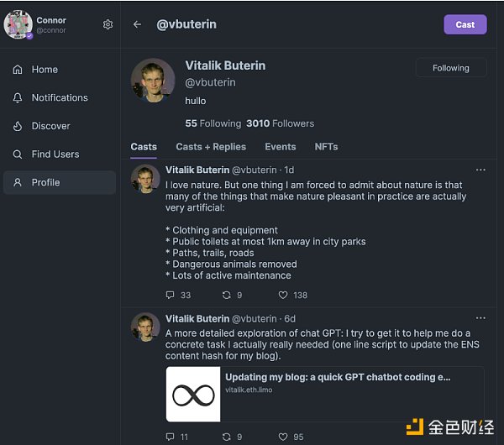Viewport: 504px width, 445px height.
Task: Click the back arrow beside @vbuterin
Action: pyautogui.click(x=137, y=24)
